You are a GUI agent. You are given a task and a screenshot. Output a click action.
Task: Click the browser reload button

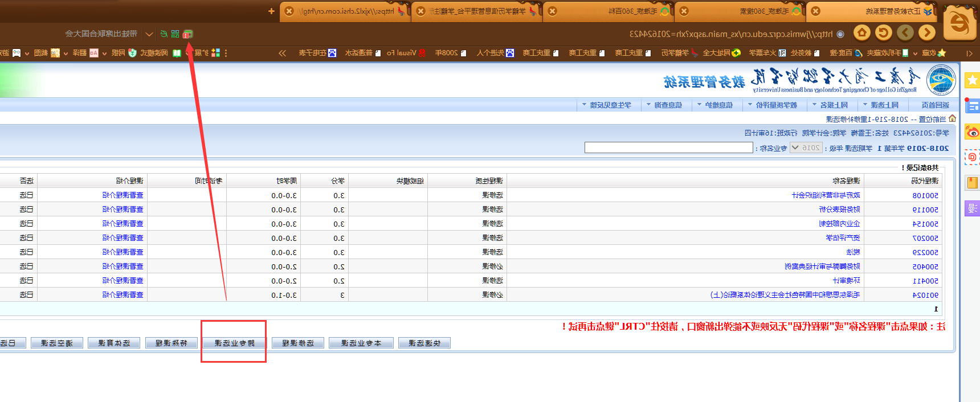click(884, 33)
